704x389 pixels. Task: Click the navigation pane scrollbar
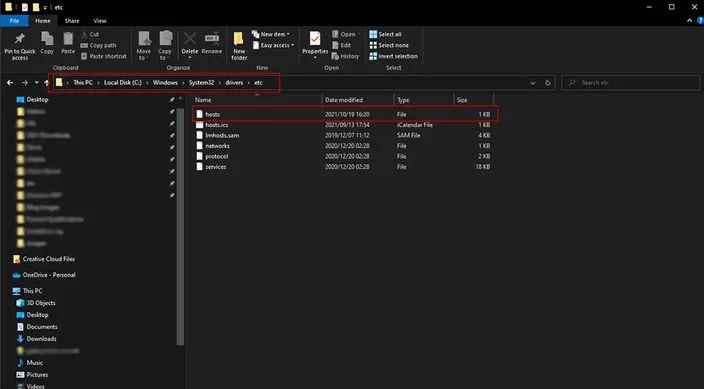pyautogui.click(x=180, y=227)
